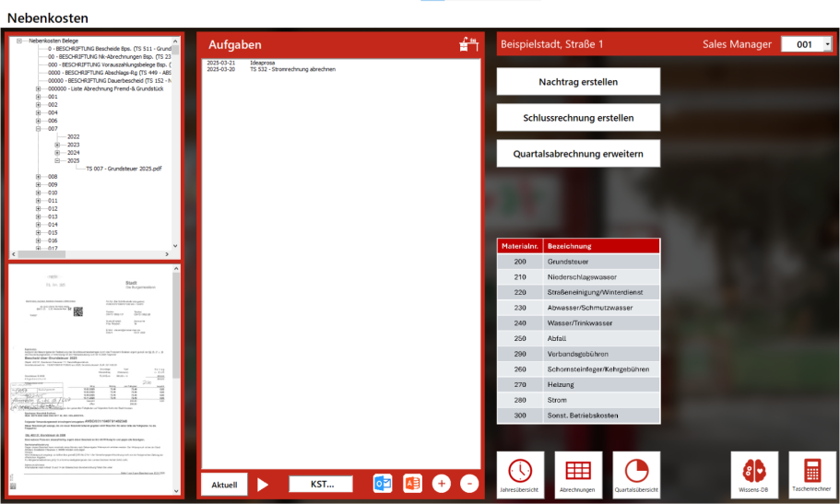Open the Quartalsübersicht pie chart
Image resolution: width=840 pixels, height=504 pixels.
coord(636,474)
